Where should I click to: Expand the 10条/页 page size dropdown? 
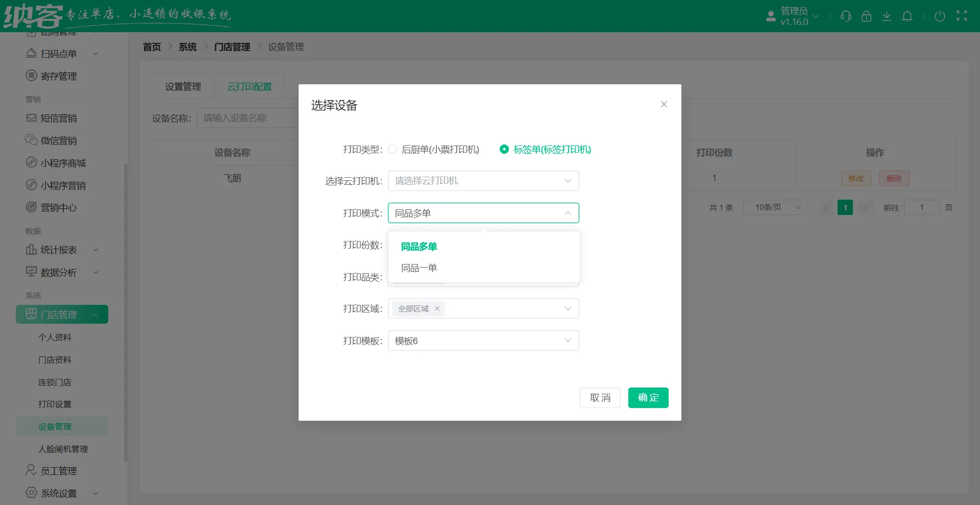(x=775, y=207)
